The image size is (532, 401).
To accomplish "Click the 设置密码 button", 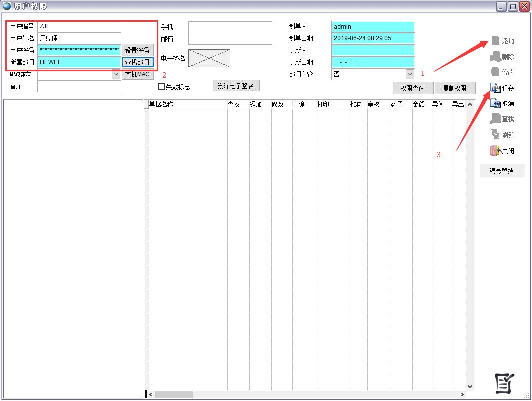I will click(137, 50).
